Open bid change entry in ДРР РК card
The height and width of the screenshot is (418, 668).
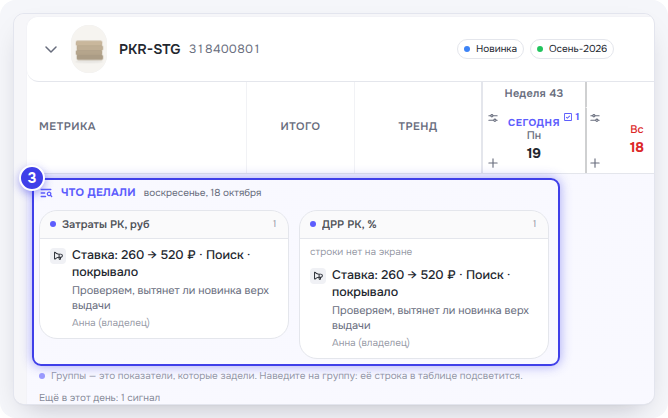(x=421, y=283)
